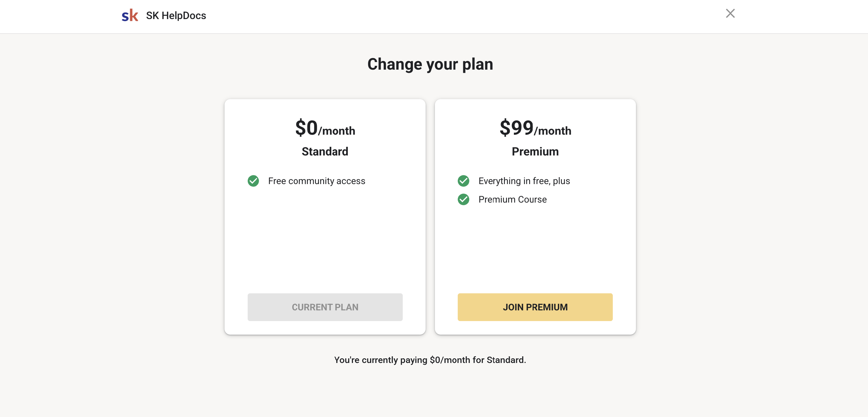
Task: Click the Free community access text
Action: click(317, 181)
